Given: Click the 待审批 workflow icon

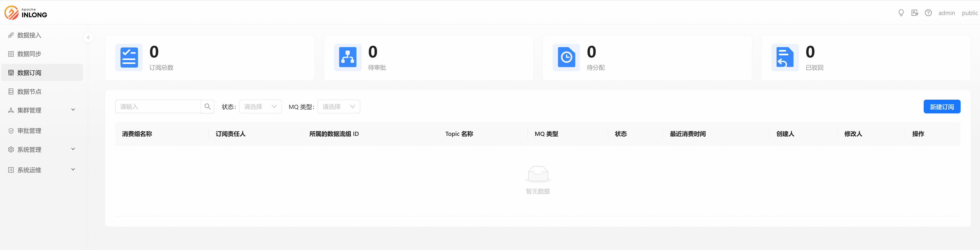Looking at the screenshot, I should 347,57.
